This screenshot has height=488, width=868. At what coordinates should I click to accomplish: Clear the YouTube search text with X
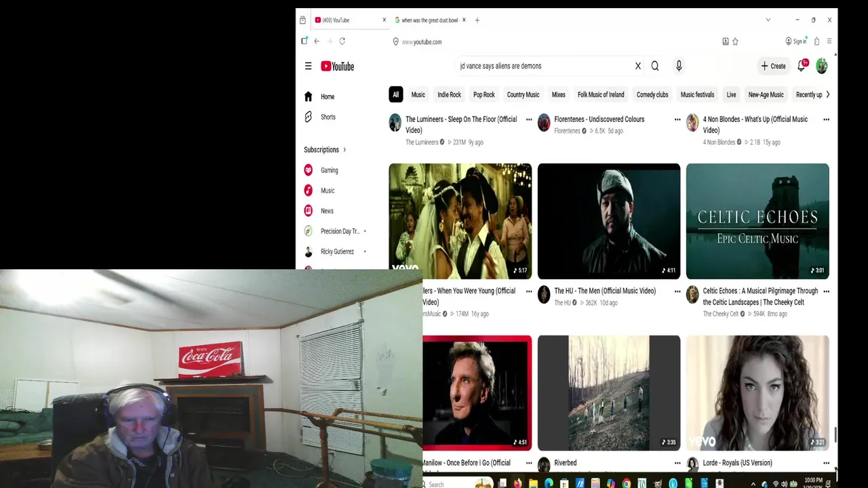tap(637, 66)
